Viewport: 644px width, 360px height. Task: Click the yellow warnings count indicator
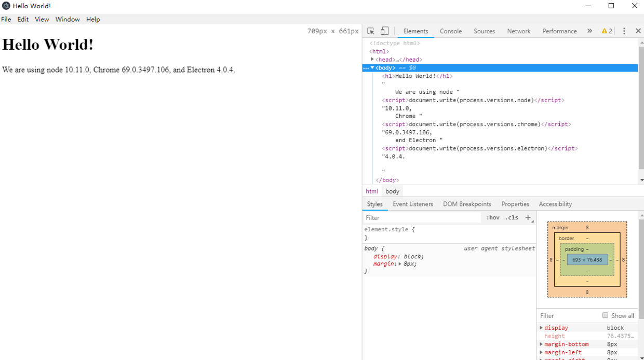tap(607, 31)
